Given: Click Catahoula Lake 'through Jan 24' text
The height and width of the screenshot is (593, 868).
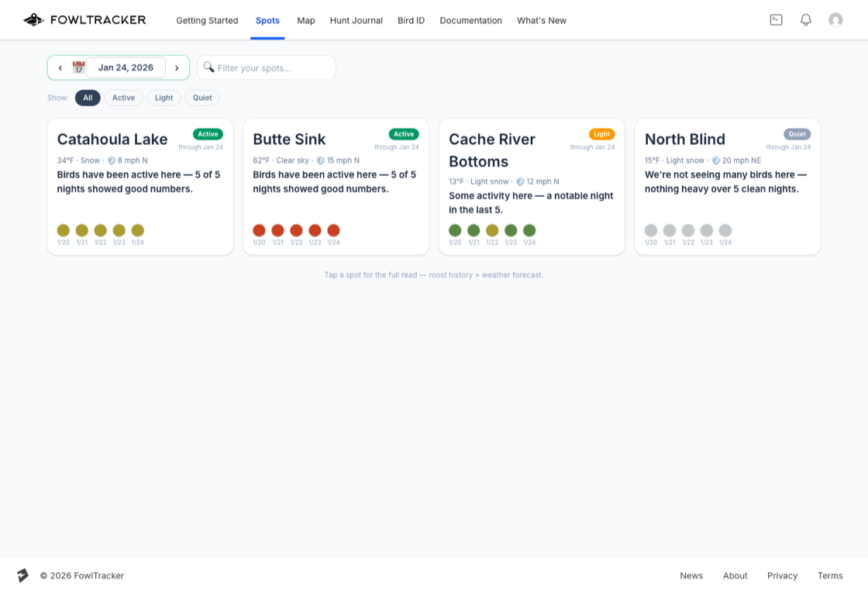Looking at the screenshot, I should 201,147.
